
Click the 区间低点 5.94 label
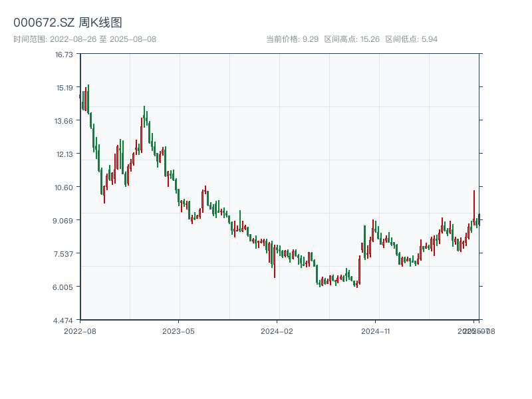pos(411,39)
